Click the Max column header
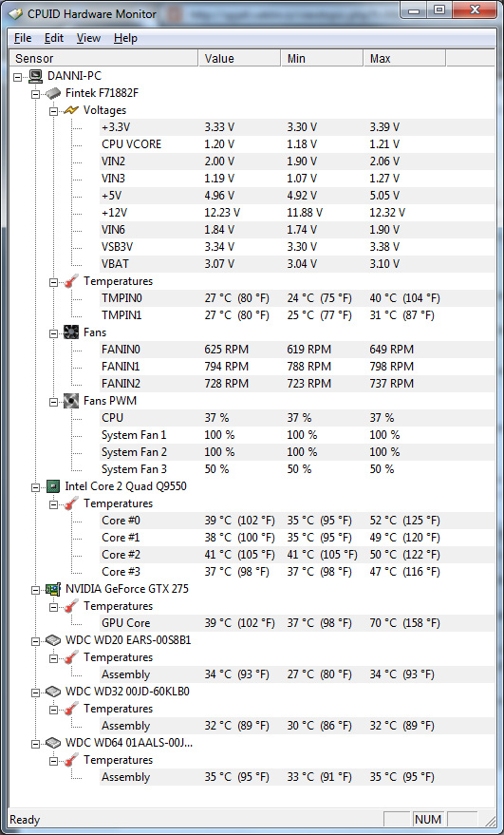Image resolution: width=504 pixels, height=835 pixels. click(x=404, y=58)
